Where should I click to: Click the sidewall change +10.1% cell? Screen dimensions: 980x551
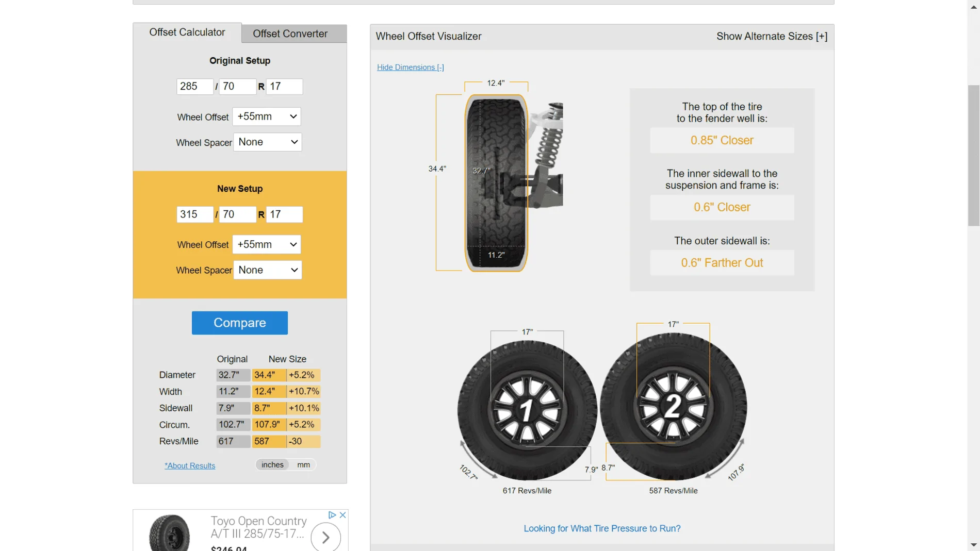point(304,408)
